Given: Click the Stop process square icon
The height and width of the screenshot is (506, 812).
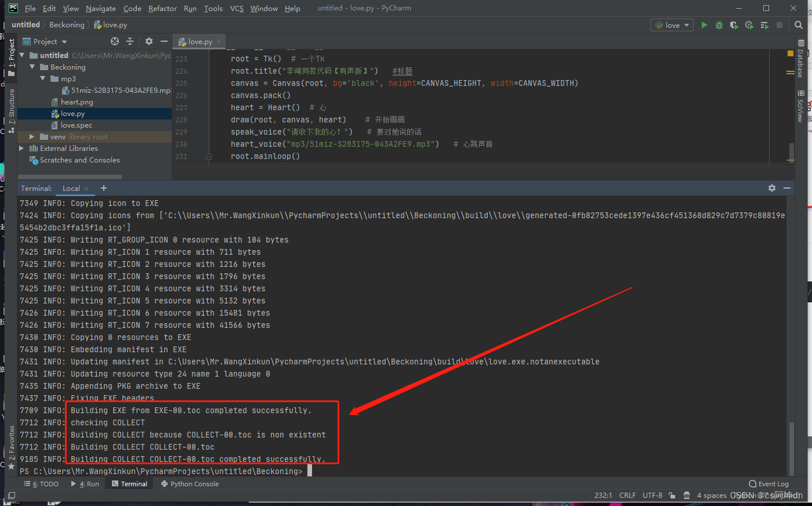Looking at the screenshot, I should coord(780,25).
